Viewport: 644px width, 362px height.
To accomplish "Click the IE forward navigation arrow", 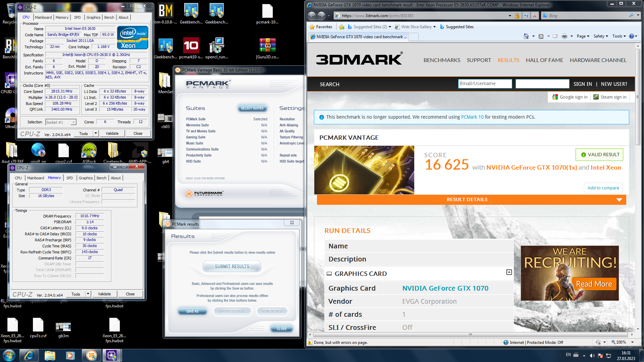I will pos(321,16).
